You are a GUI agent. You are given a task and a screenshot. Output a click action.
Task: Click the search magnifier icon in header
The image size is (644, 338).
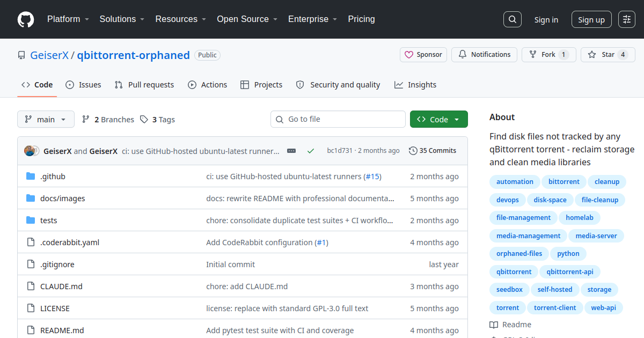(x=513, y=19)
